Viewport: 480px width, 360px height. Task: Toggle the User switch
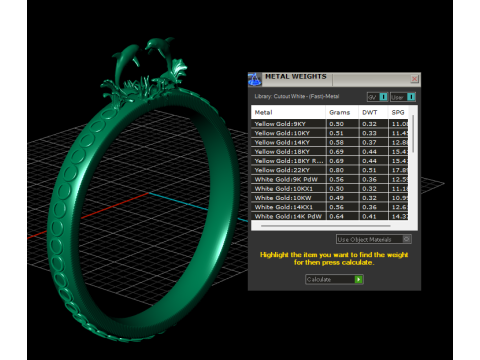click(403, 97)
